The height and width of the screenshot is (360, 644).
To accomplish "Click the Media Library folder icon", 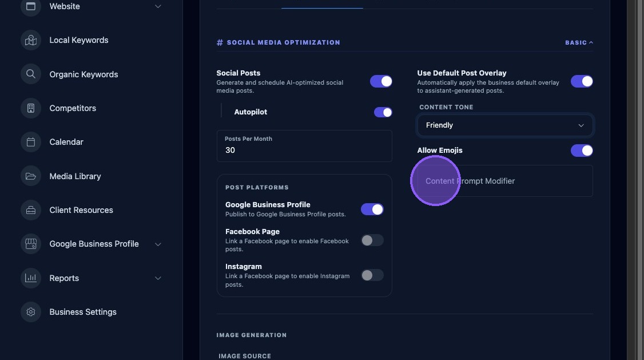I will [x=31, y=176].
